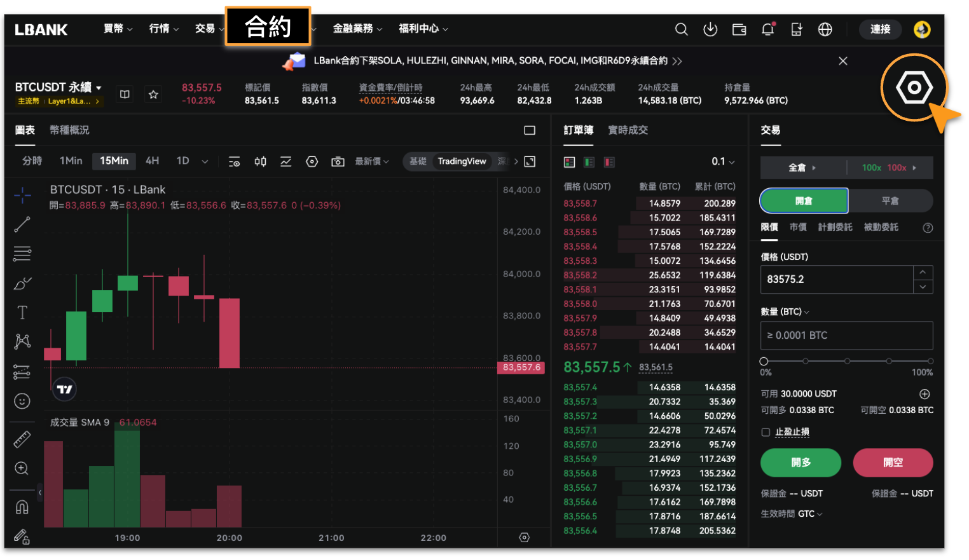Open chart axis settings gear at bottom

pos(524,538)
